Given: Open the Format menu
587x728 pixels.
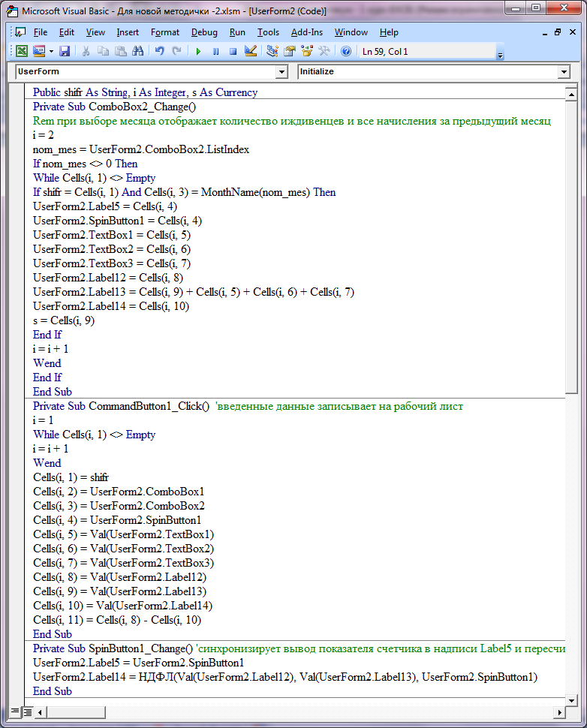Looking at the screenshot, I should [165, 32].
